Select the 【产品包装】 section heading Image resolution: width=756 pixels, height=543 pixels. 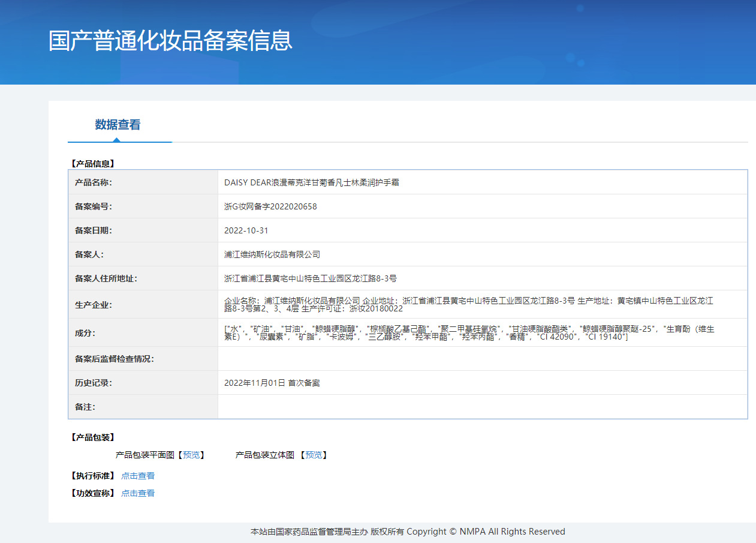92,437
